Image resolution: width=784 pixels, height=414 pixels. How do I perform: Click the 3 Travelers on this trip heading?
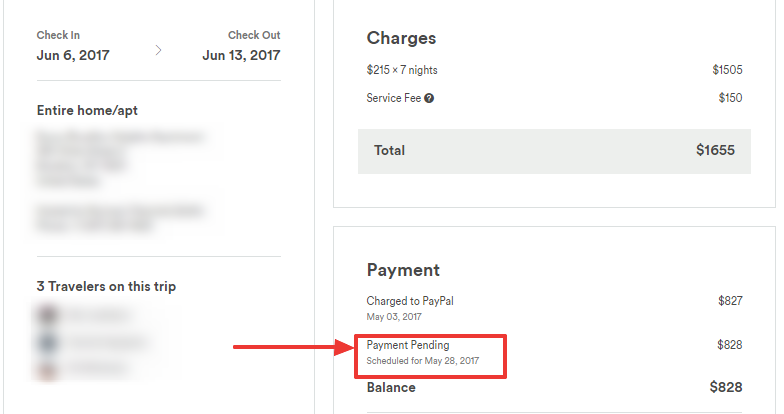click(106, 287)
